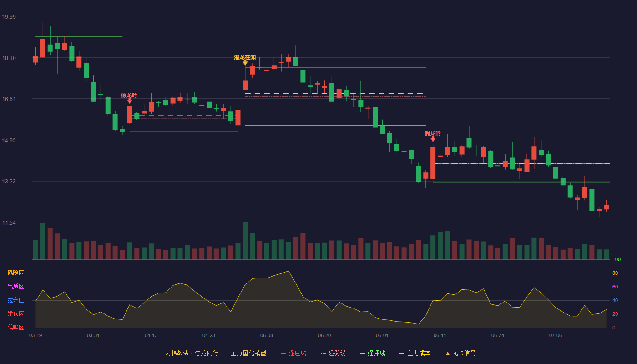Select the 出货区 zone label
The width and height of the screenshot is (637, 364).
tap(15, 287)
